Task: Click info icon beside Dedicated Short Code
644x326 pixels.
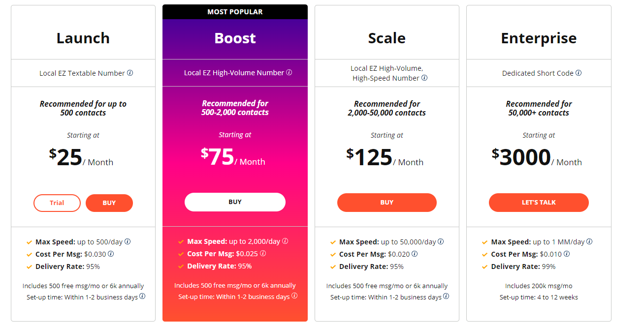Action: (x=579, y=73)
